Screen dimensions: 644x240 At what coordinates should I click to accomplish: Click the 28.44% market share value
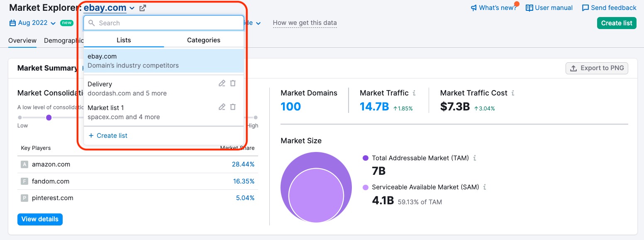tap(243, 164)
